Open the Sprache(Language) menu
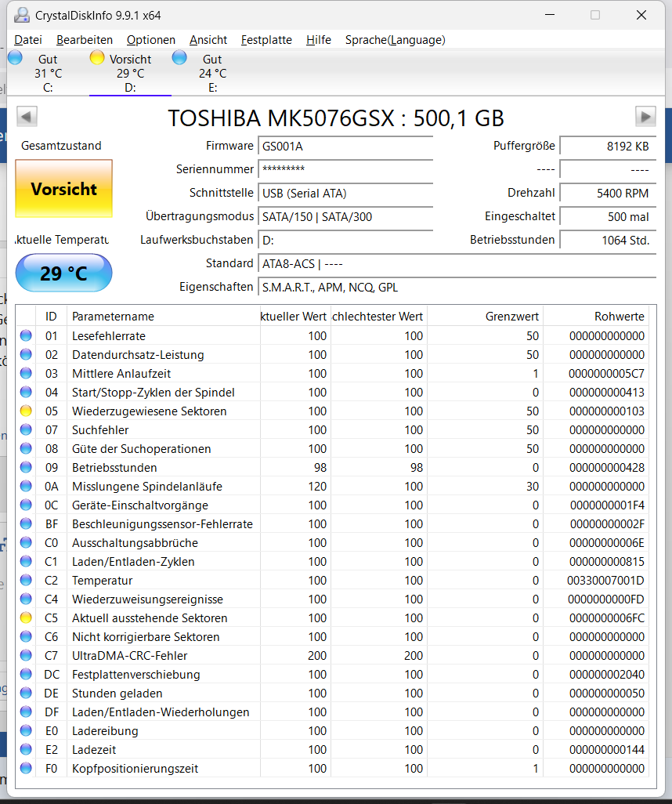This screenshot has width=672, height=804. tap(396, 40)
